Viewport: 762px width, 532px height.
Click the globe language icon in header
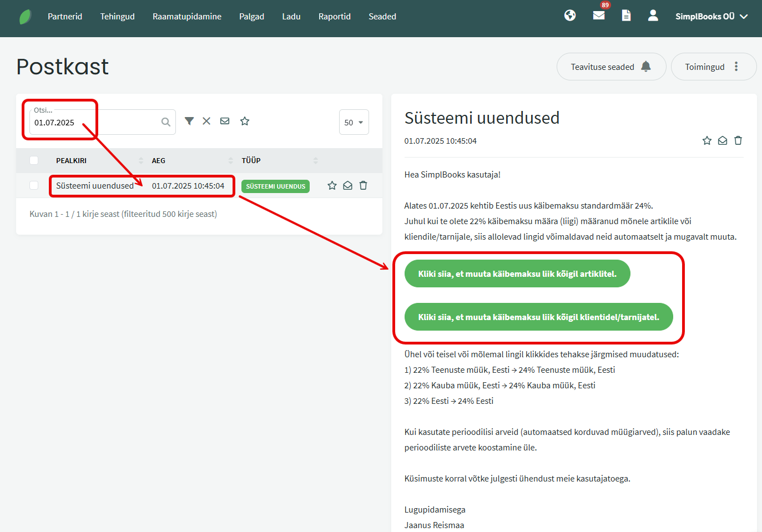coord(570,16)
